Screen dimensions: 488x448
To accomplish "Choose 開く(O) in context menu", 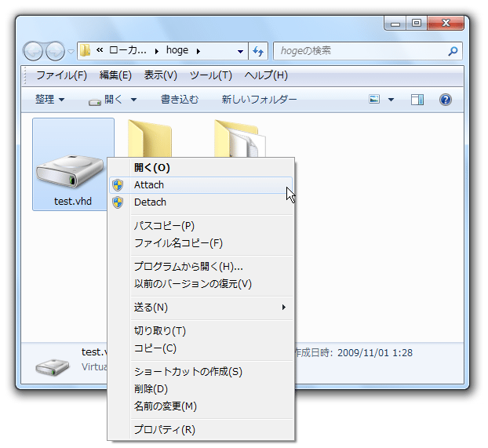I will (x=201, y=167).
